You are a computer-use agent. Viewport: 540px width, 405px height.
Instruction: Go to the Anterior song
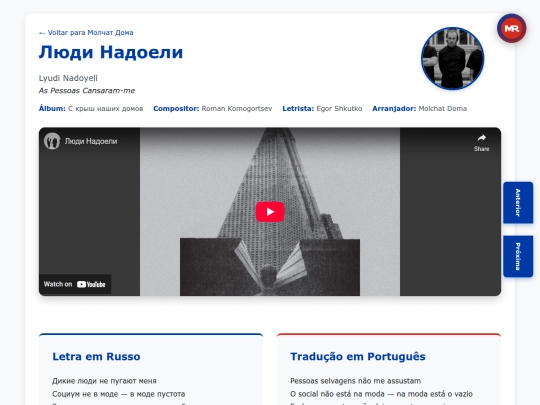point(518,202)
